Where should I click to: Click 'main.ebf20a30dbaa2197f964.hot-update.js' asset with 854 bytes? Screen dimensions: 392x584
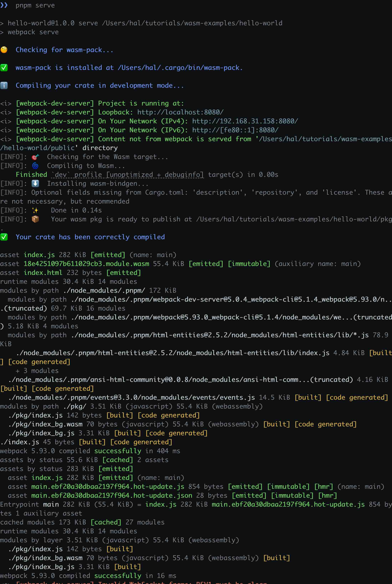[x=108, y=487]
